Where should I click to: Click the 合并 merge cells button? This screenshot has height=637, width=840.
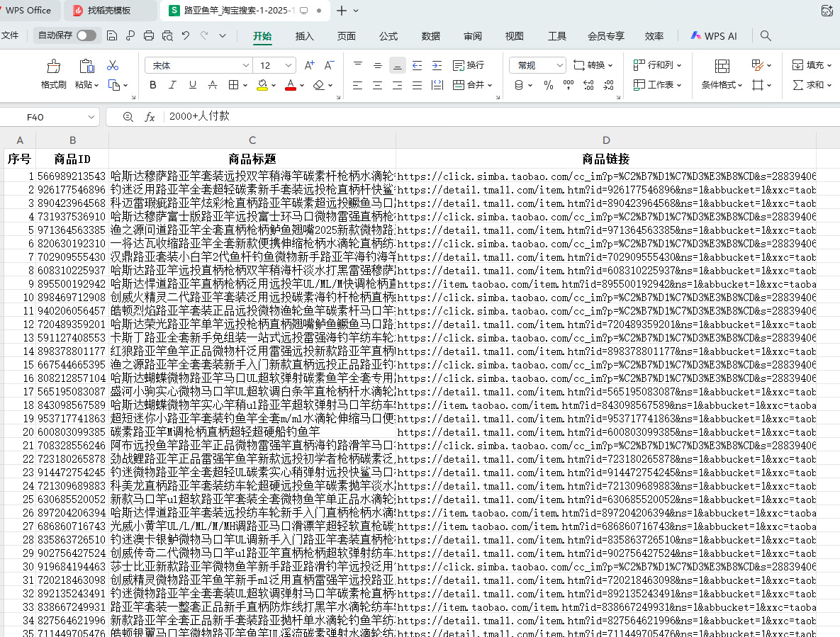tap(472, 85)
